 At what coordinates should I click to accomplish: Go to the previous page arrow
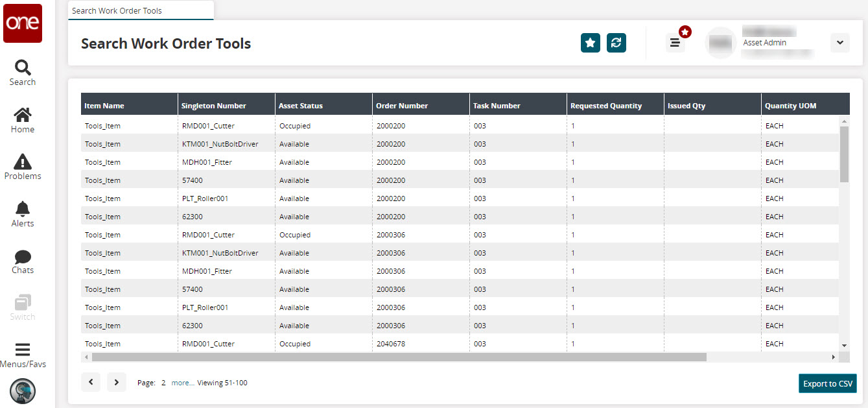pyautogui.click(x=91, y=383)
